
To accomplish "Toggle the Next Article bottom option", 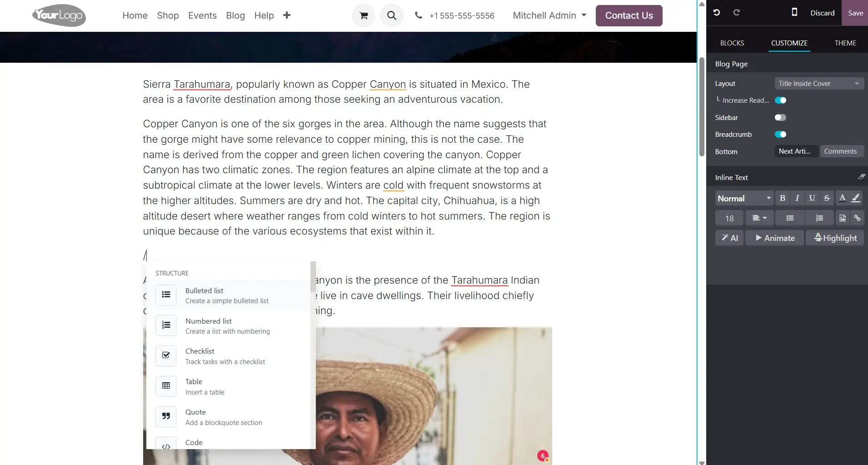I will [796, 151].
